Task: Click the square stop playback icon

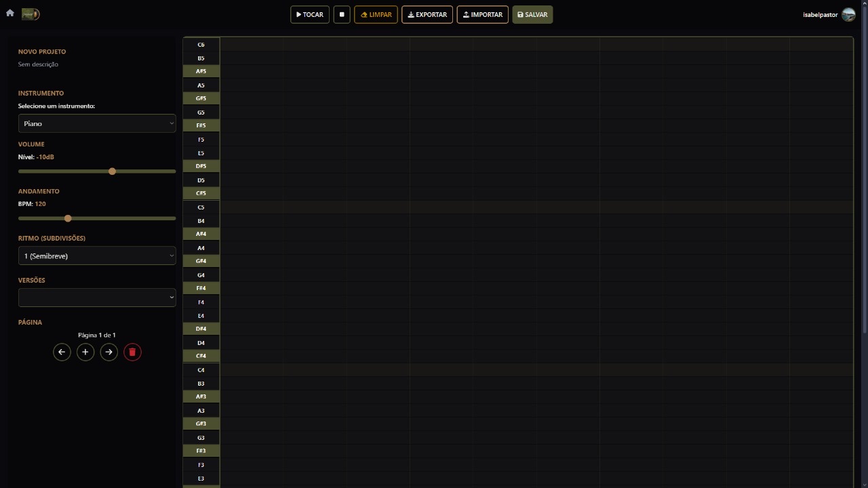Action: pos(342,14)
